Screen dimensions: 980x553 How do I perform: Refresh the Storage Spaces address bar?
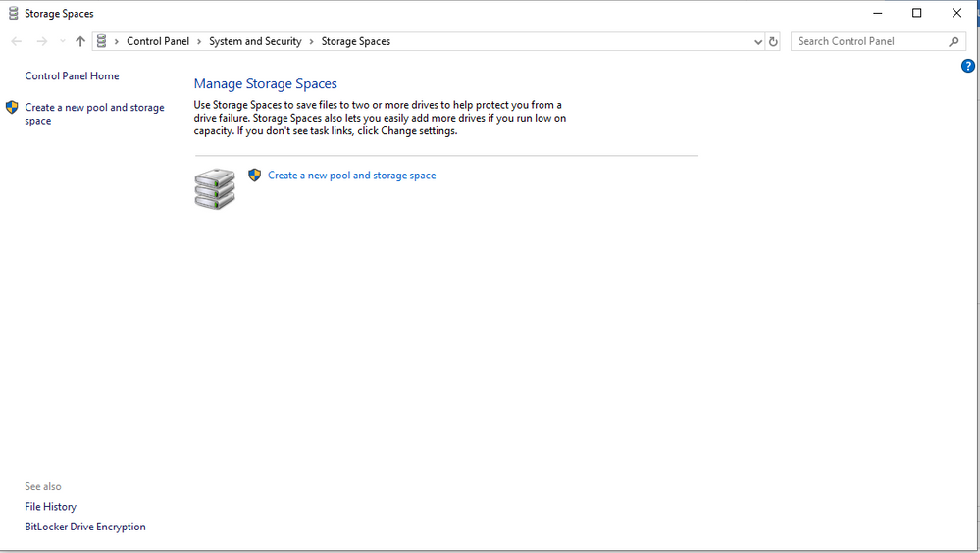[x=773, y=41]
